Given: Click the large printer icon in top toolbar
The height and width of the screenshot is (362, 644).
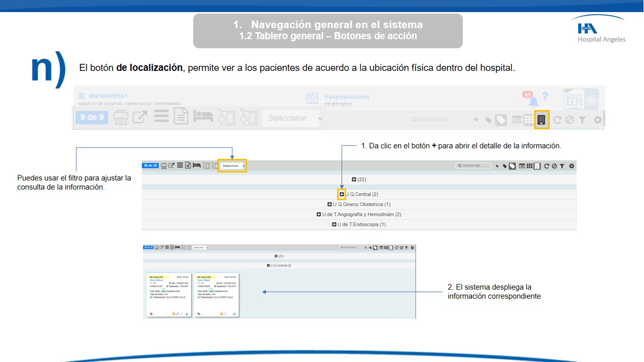Looking at the screenshot, I should pyautogui.click(x=121, y=118).
